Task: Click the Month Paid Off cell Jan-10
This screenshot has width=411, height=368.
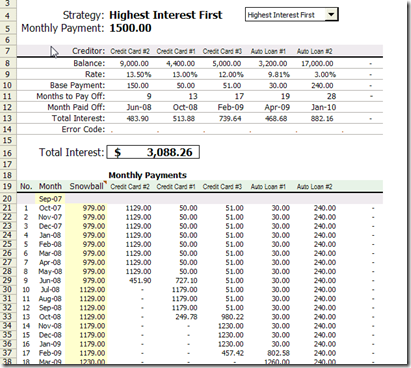Action: coord(323,108)
